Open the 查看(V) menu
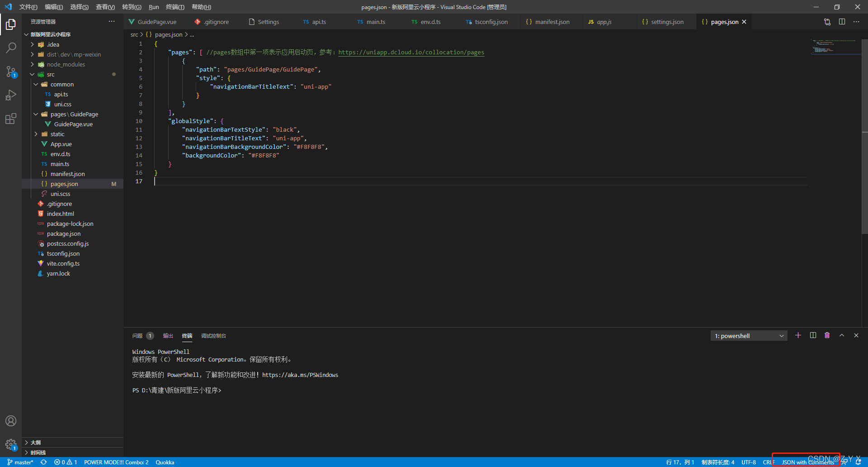 pos(105,7)
